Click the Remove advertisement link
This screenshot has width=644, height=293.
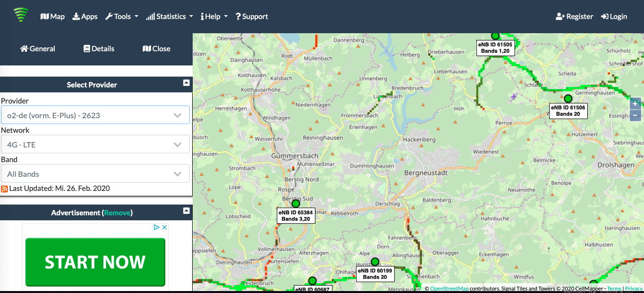(117, 213)
